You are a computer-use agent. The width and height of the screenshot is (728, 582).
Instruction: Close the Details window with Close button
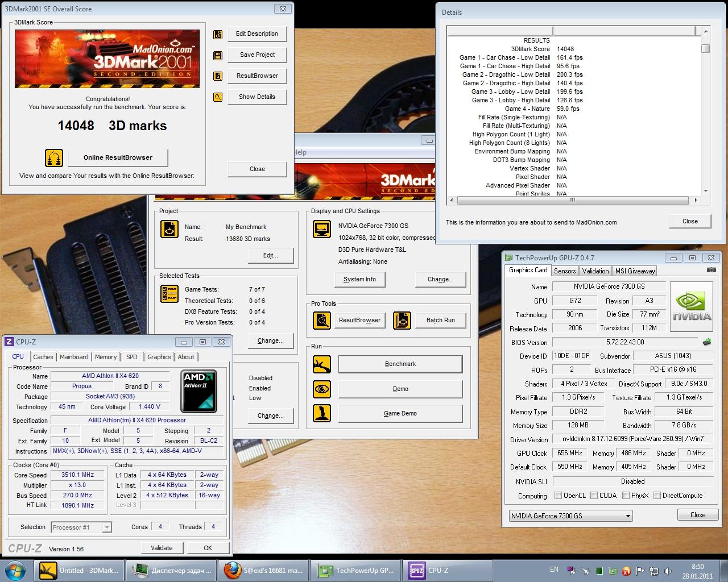coord(690,222)
